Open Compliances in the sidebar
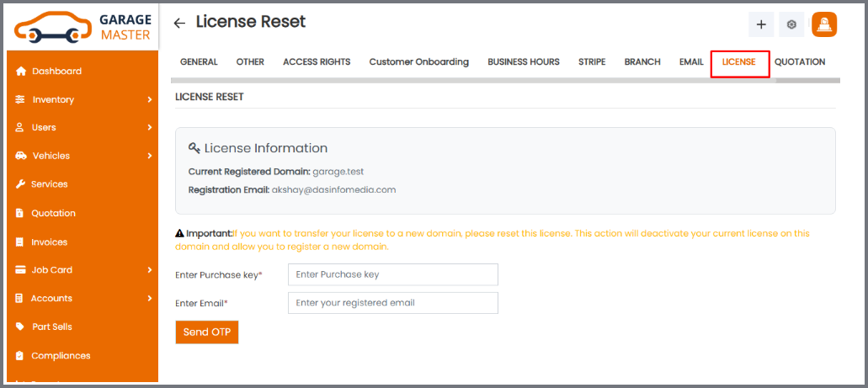 [x=60, y=355]
